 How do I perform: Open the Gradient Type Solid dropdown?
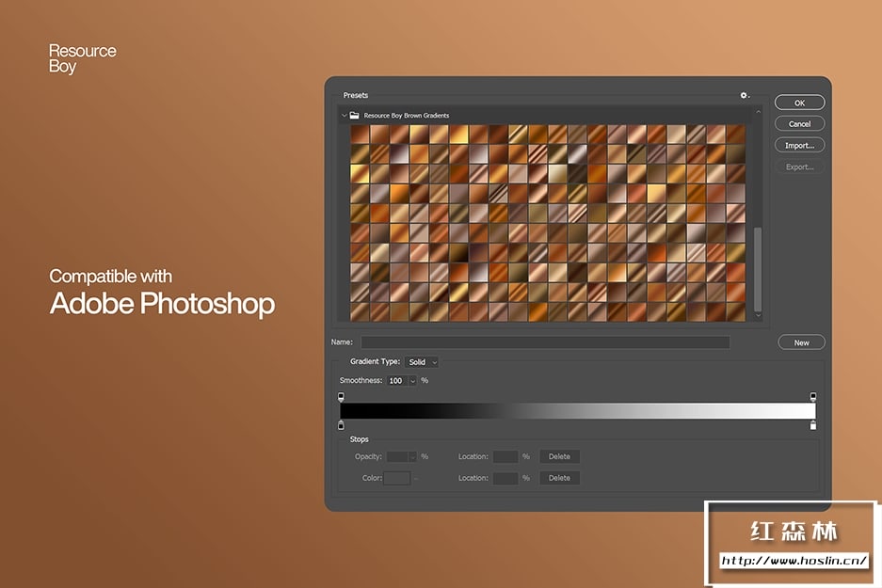pyautogui.click(x=422, y=362)
